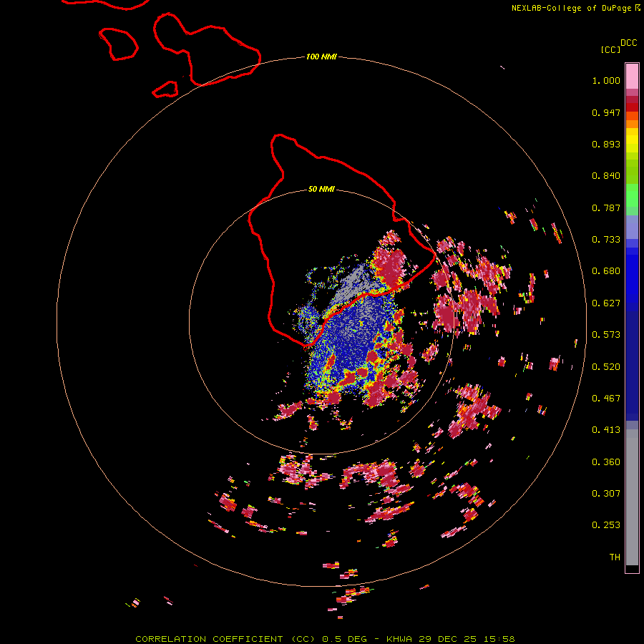Select the 1.000 value on the scale
The image size is (644, 644).
606,80
